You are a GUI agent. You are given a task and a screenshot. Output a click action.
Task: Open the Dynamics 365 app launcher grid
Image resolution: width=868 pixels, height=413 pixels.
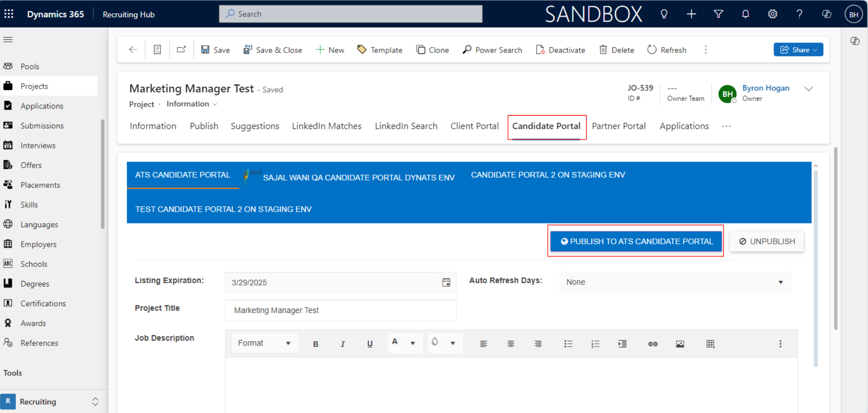point(9,14)
